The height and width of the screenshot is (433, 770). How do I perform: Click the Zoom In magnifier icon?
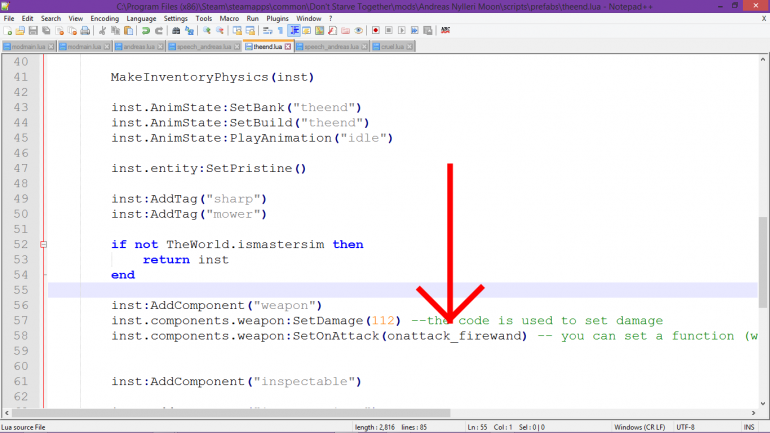coord(207,31)
